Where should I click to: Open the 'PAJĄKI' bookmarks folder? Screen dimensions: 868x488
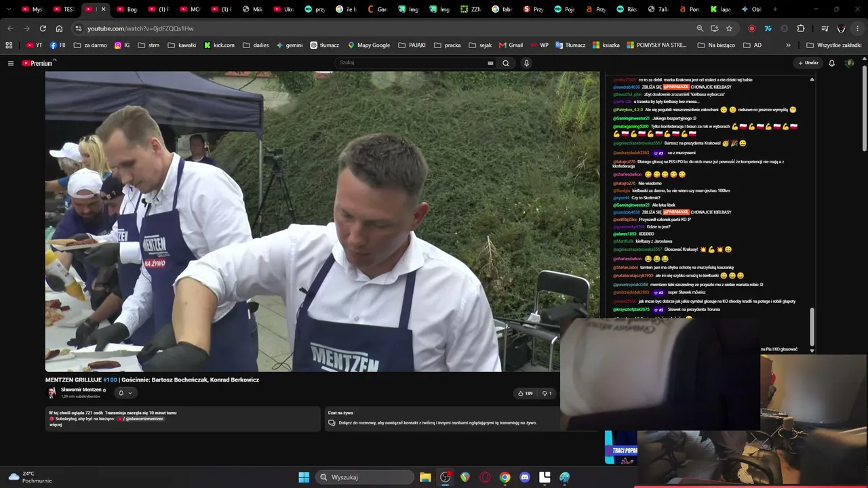click(412, 45)
